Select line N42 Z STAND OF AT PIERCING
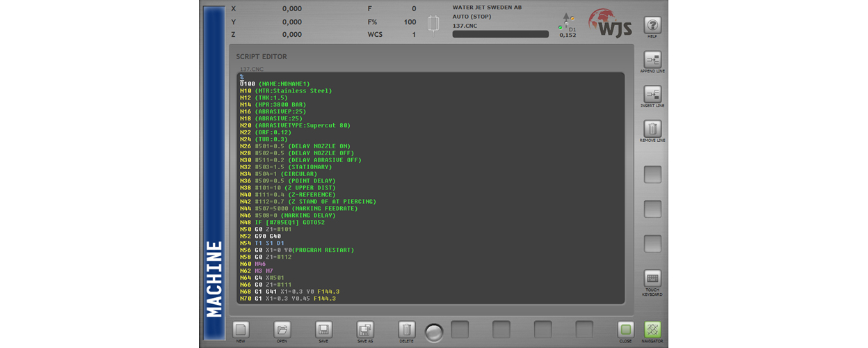The image size is (868, 348). coord(308,202)
